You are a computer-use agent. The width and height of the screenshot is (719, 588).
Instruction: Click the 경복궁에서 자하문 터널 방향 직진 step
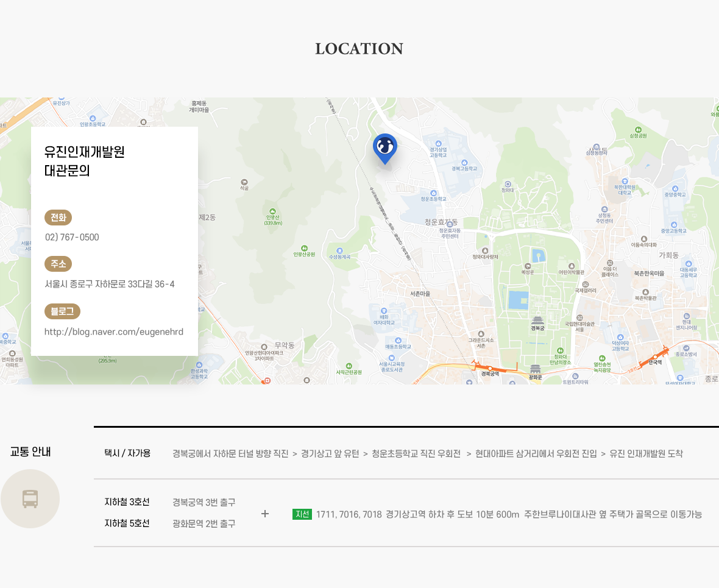point(230,453)
